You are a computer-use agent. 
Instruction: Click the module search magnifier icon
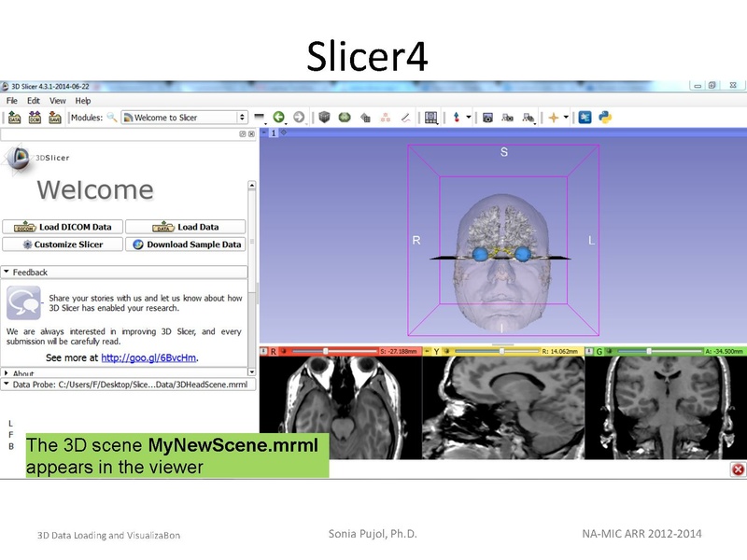pyautogui.click(x=112, y=118)
